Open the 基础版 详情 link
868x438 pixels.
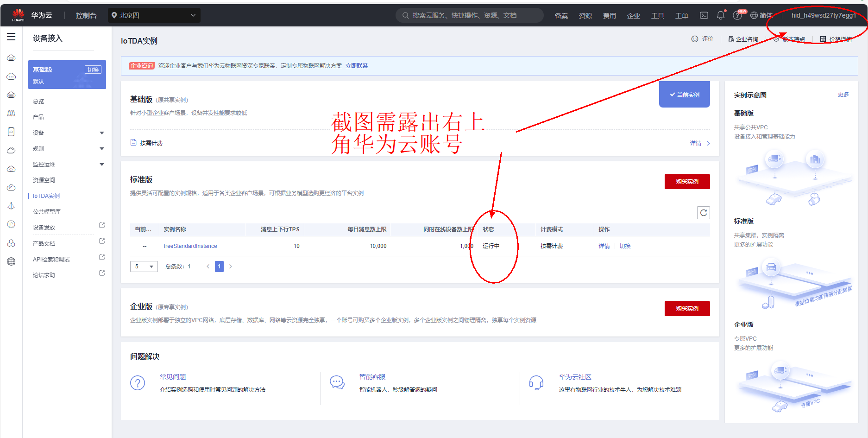click(x=700, y=143)
